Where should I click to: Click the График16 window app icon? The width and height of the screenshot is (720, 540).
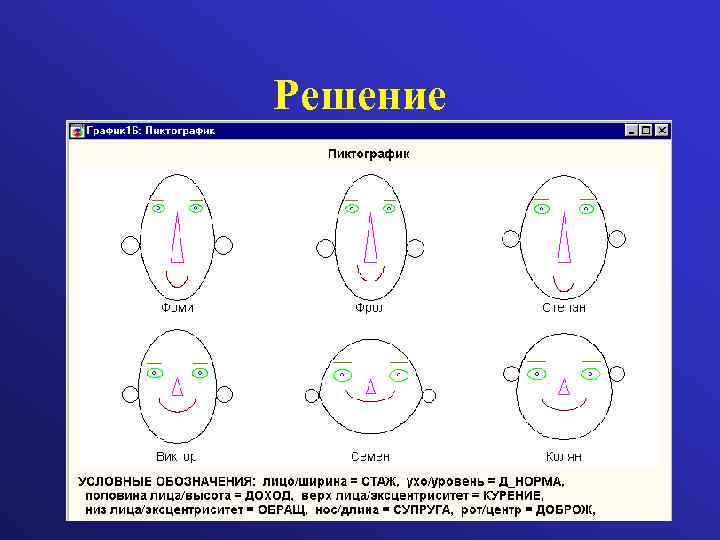click(x=77, y=131)
